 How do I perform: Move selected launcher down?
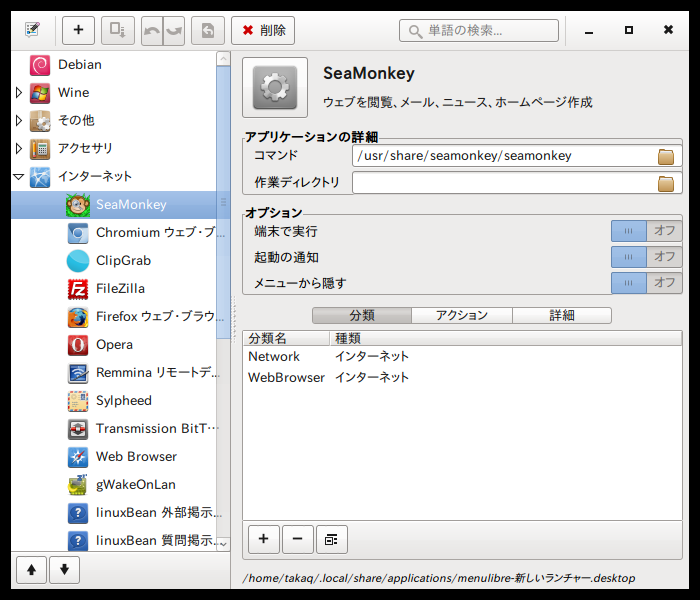tap(64, 570)
